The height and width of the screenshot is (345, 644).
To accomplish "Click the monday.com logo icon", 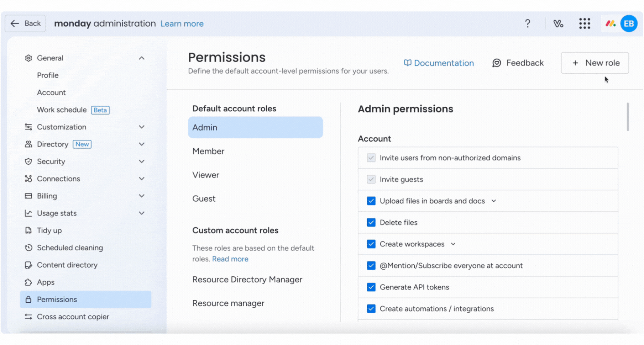I will [611, 23].
